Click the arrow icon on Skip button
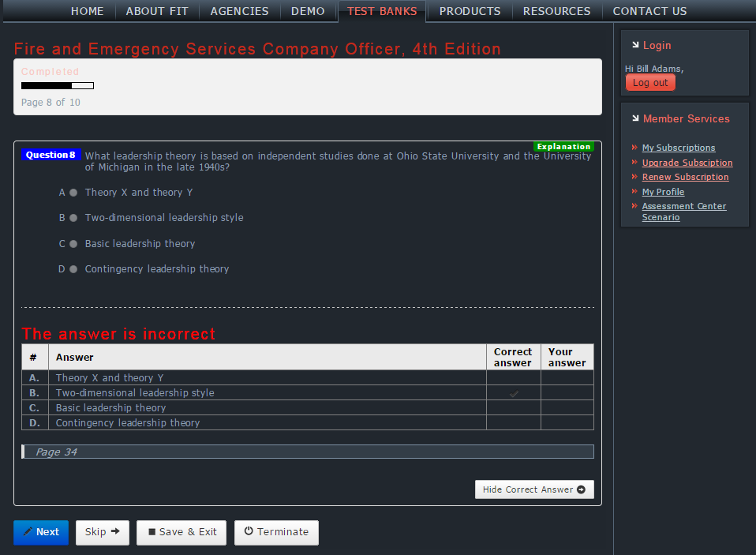Image resolution: width=756 pixels, height=555 pixels. (115, 531)
